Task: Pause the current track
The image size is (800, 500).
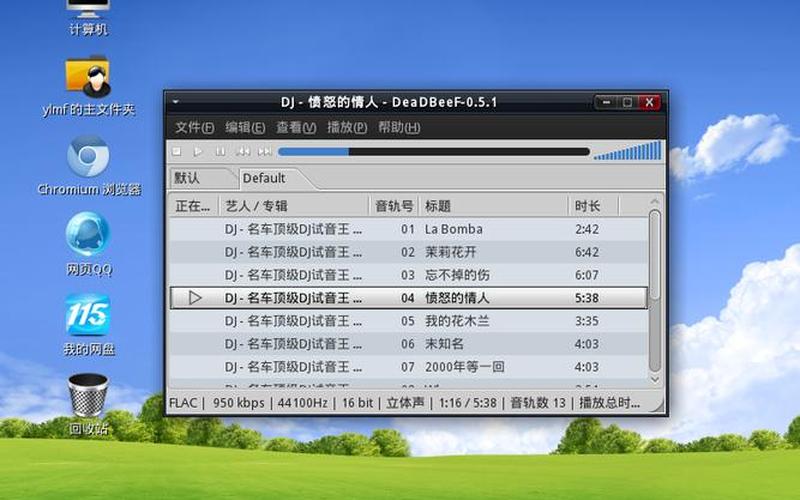Action: point(220,152)
